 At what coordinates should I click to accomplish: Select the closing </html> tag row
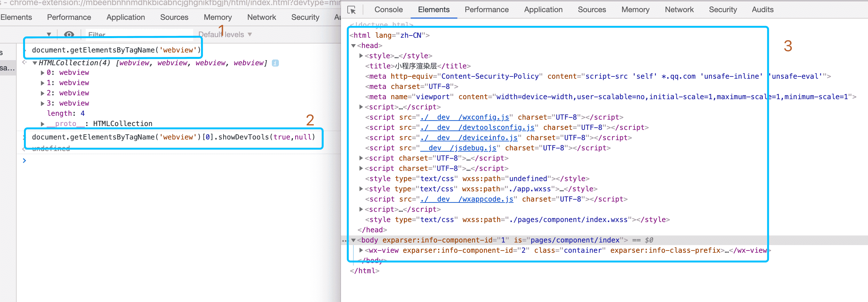coord(365,271)
